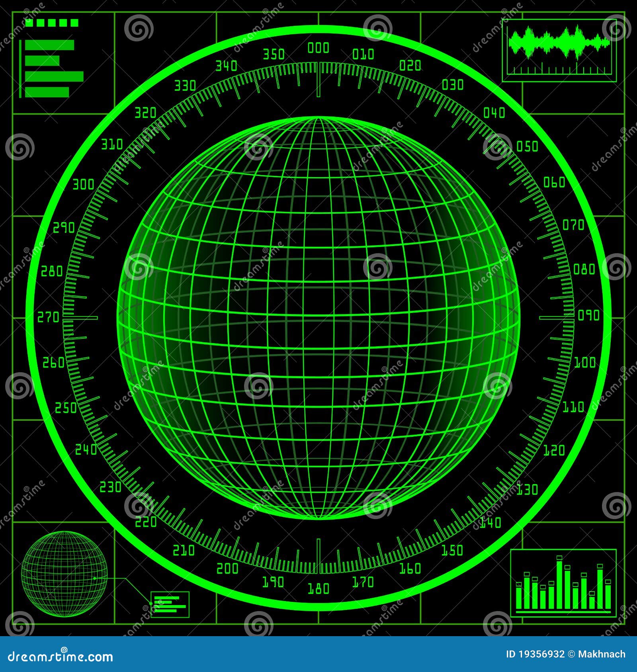
Task: Select the 260 bearing label
Action: click(53, 362)
